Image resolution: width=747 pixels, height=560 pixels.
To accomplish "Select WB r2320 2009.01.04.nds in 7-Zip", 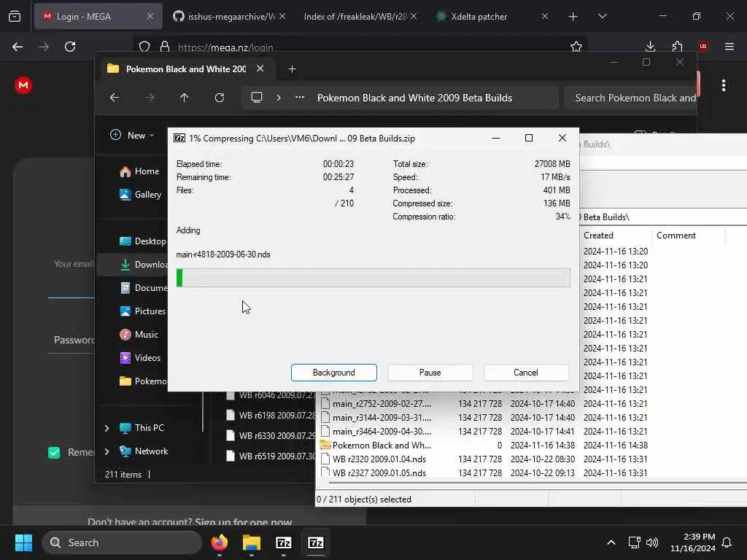I will point(379,459).
